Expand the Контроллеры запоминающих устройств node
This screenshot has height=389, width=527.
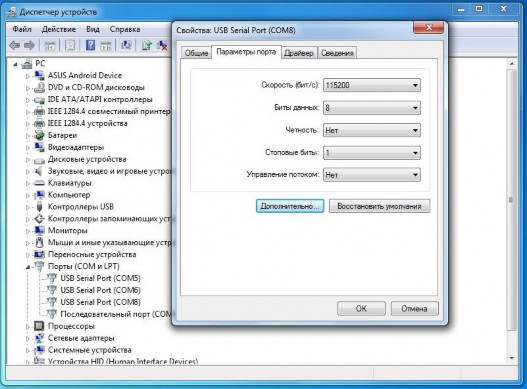click(x=28, y=219)
